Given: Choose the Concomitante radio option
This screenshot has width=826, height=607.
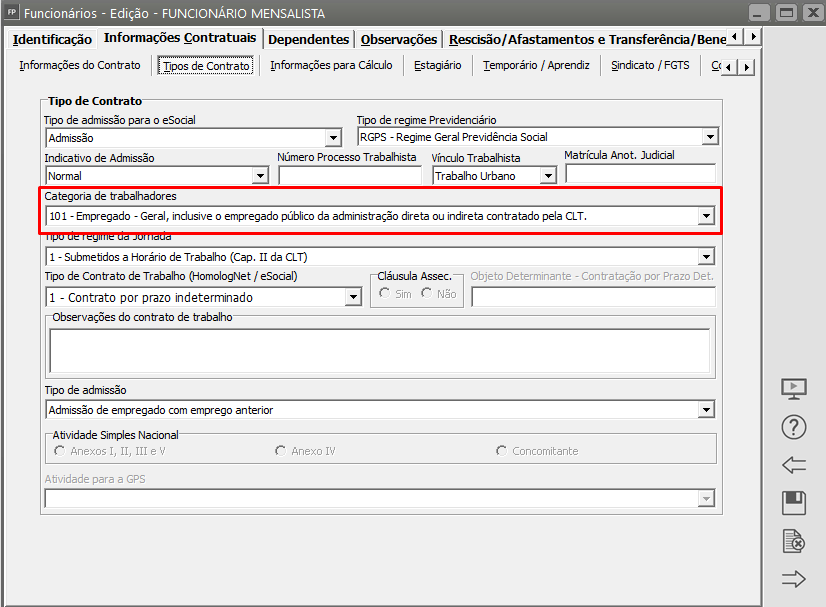Looking at the screenshot, I should (502, 451).
